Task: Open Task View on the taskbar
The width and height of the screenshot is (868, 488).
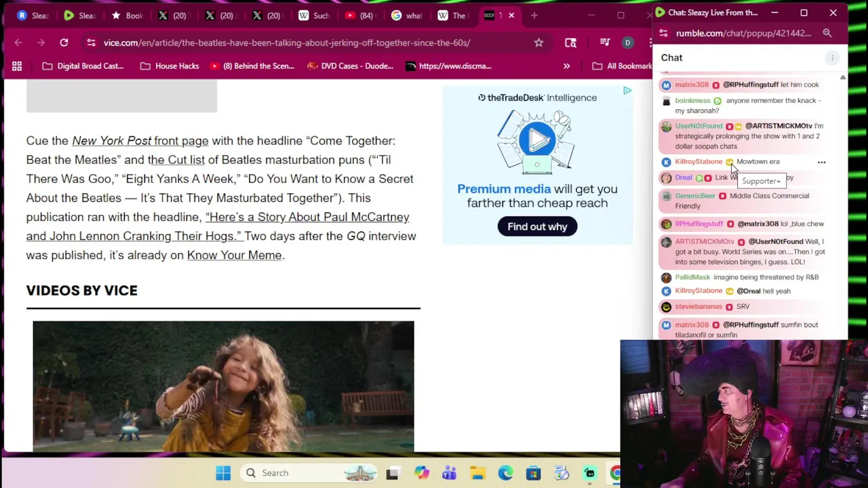Action: coord(392,472)
